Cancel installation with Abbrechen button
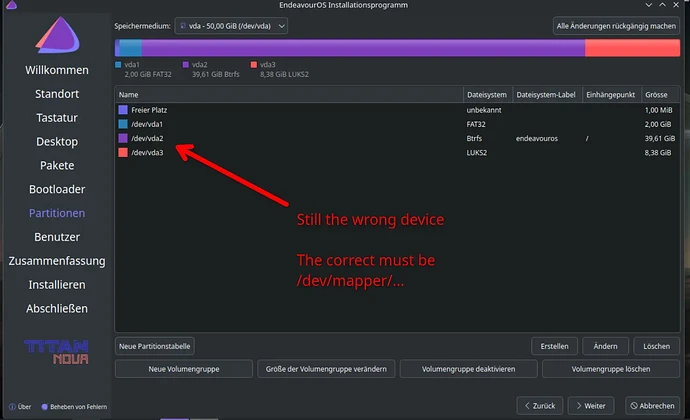Image resolution: width=690 pixels, height=420 pixels. click(653, 406)
